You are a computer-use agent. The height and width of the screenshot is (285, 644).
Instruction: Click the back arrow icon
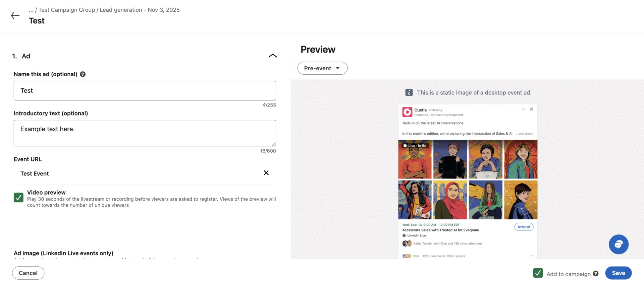[x=15, y=15]
